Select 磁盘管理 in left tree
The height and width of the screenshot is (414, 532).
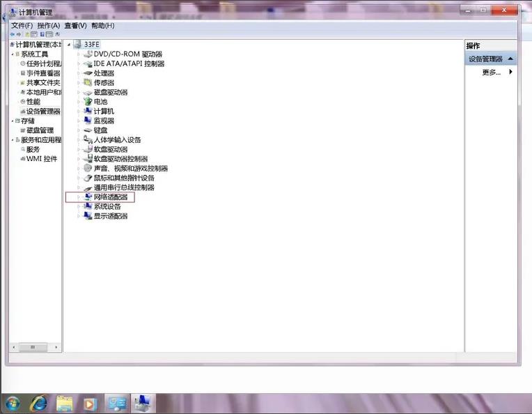[x=40, y=130]
